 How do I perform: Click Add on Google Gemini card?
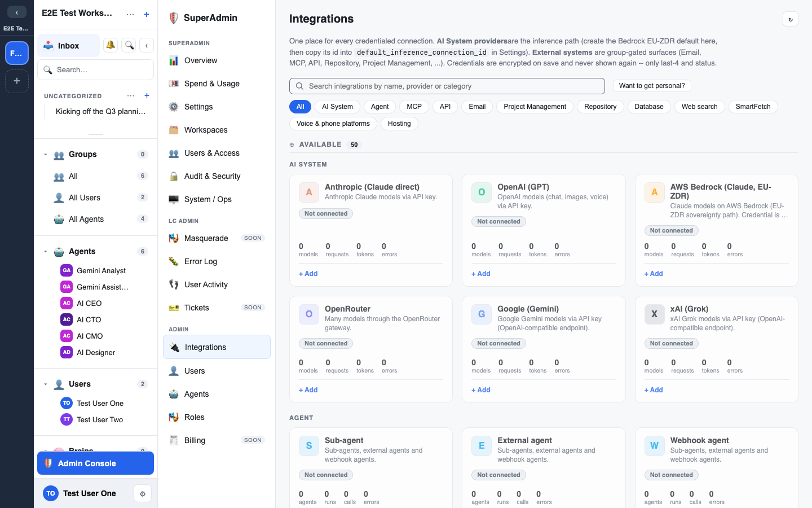[481, 390]
